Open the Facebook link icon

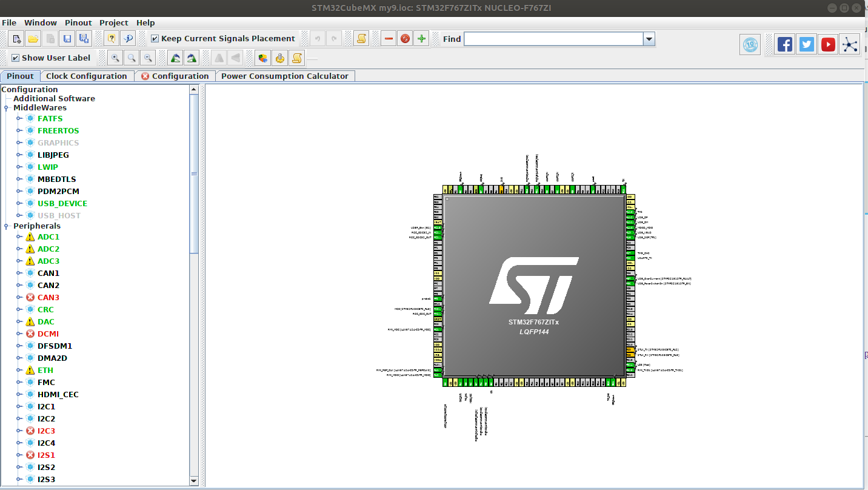[x=785, y=44]
